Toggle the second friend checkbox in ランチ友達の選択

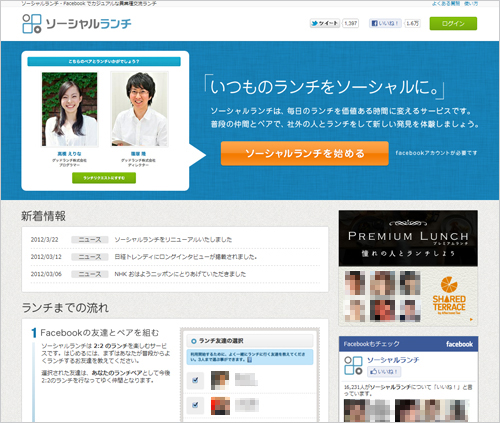click(x=195, y=405)
